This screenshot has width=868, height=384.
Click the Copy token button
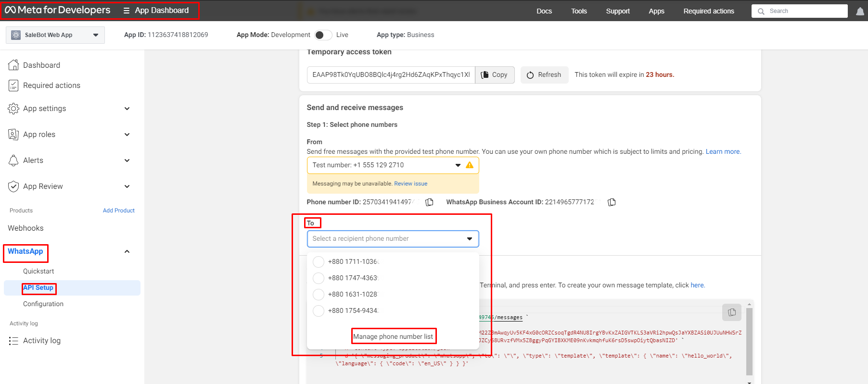point(495,75)
